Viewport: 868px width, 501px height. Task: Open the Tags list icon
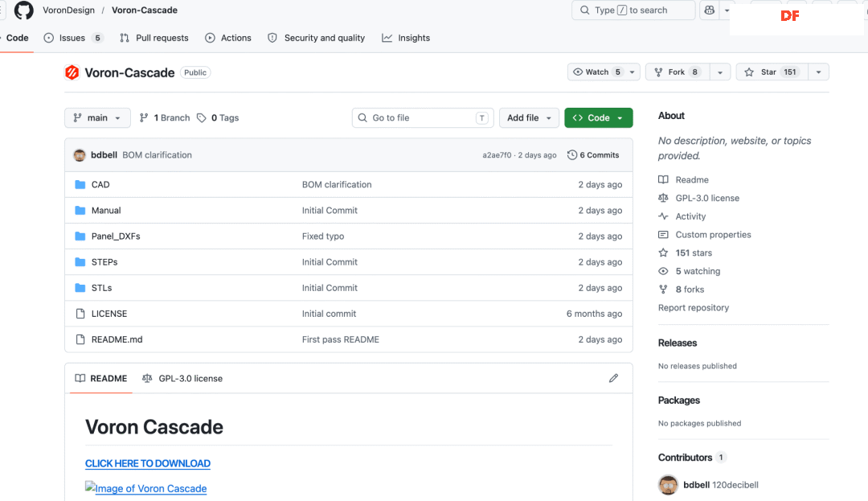[x=202, y=117]
